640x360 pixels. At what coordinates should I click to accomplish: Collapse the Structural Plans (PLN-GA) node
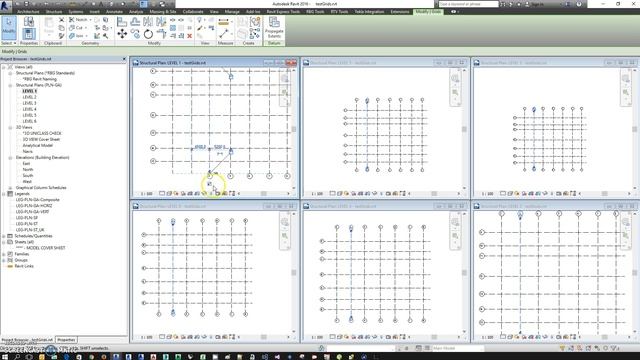(x=10, y=85)
